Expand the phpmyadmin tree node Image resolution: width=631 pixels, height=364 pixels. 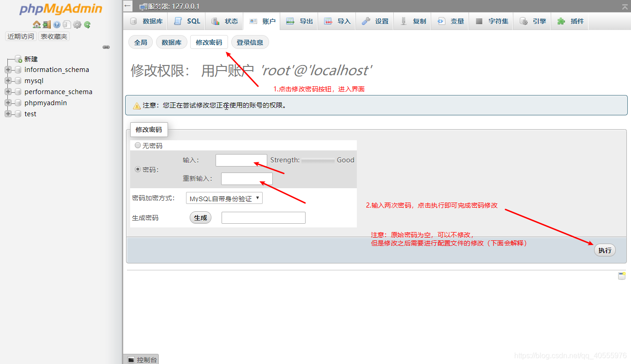click(x=8, y=103)
